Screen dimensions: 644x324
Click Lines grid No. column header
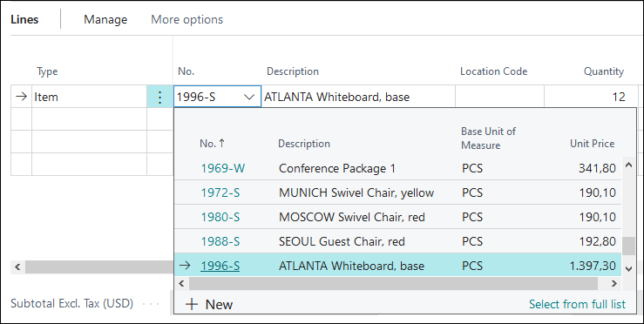pos(186,71)
